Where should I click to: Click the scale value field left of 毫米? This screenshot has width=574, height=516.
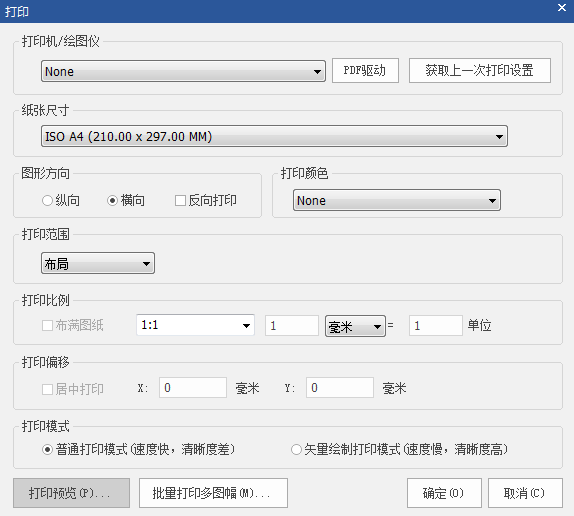pyautogui.click(x=292, y=325)
